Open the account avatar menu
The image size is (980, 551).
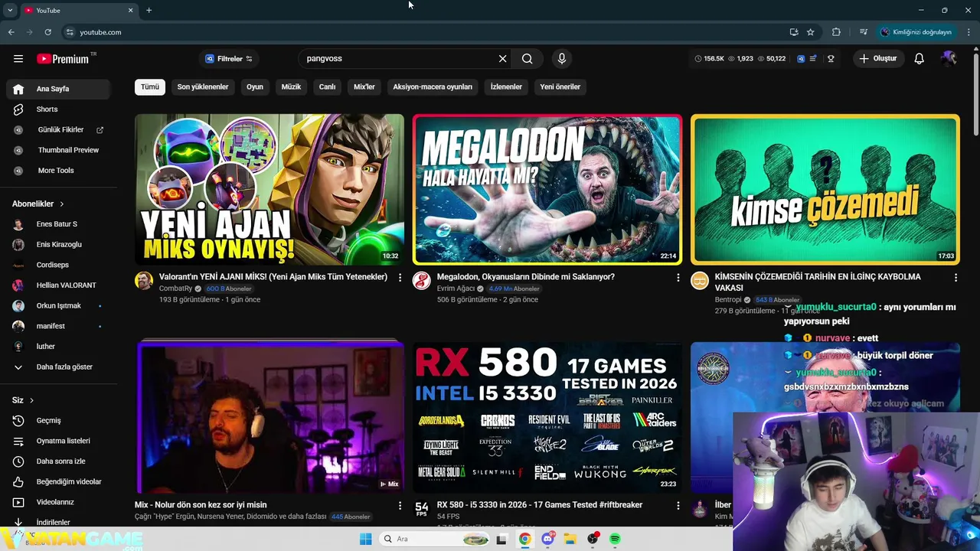949,59
